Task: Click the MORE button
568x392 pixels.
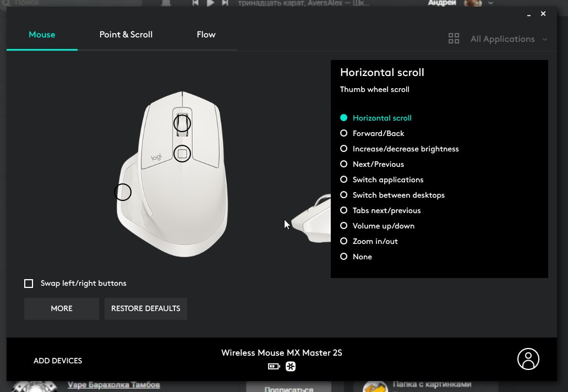Action: [62, 309]
